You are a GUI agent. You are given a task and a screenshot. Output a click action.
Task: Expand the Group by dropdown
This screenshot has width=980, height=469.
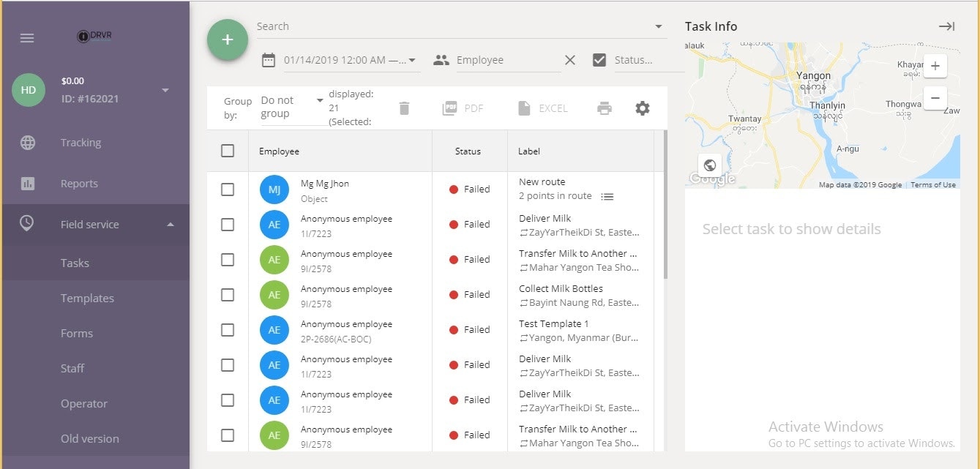318,102
